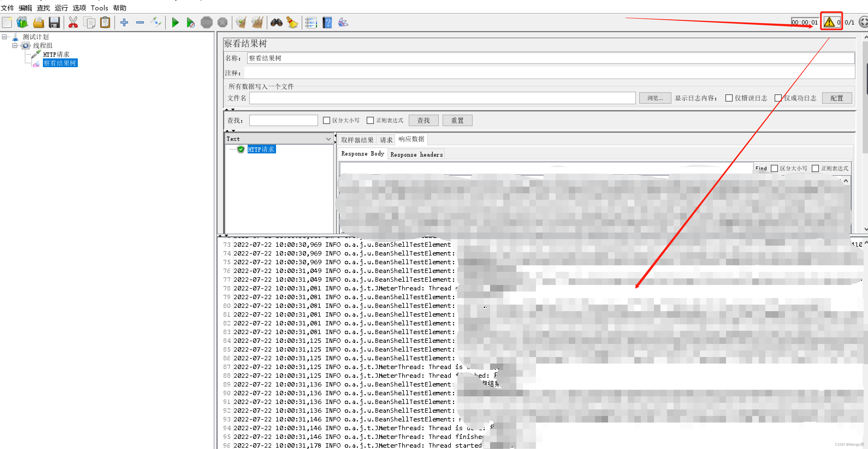
Task: Click the minus Collapse All icon
Action: pos(140,23)
